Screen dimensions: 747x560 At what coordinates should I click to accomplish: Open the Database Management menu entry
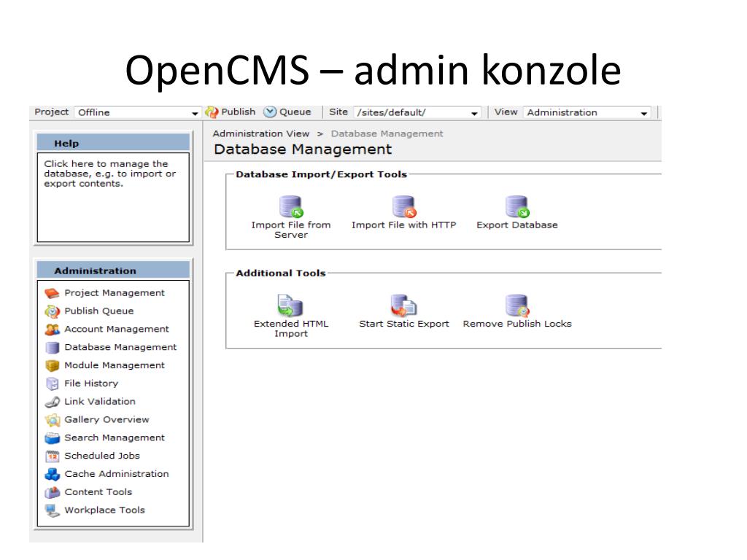coord(120,347)
